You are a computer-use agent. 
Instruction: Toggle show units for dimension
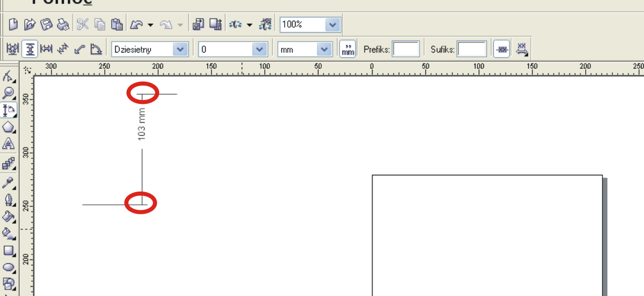click(348, 49)
